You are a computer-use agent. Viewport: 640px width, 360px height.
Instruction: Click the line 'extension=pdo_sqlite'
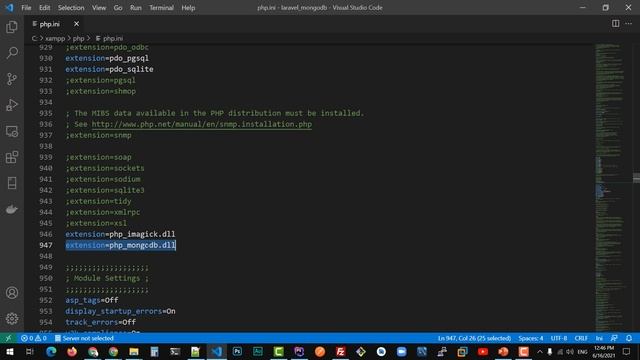coord(109,69)
